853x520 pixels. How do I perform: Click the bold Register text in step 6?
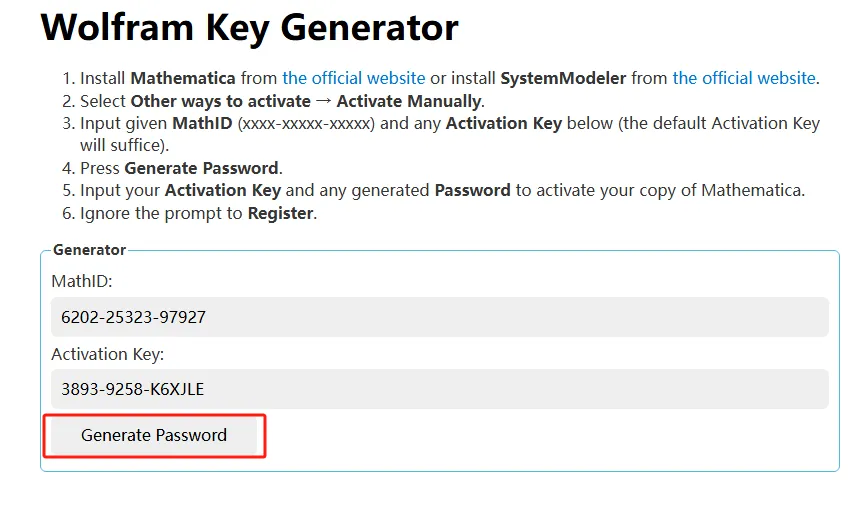(x=280, y=213)
